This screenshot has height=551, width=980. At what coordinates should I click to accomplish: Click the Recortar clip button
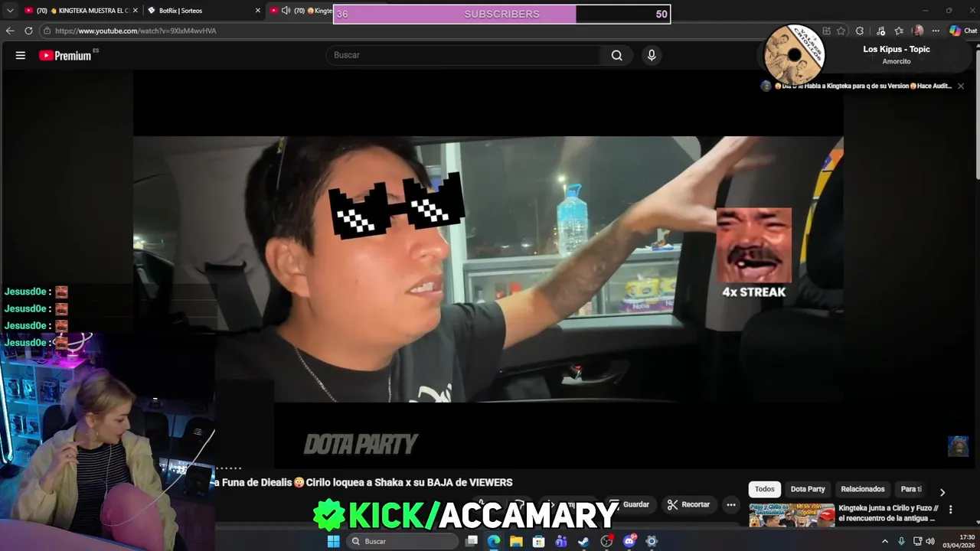(x=688, y=504)
